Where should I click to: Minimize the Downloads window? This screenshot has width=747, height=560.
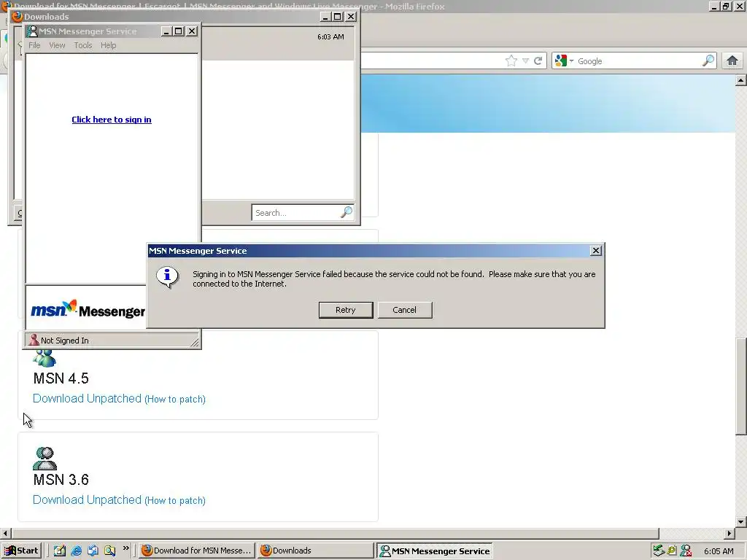(x=325, y=17)
